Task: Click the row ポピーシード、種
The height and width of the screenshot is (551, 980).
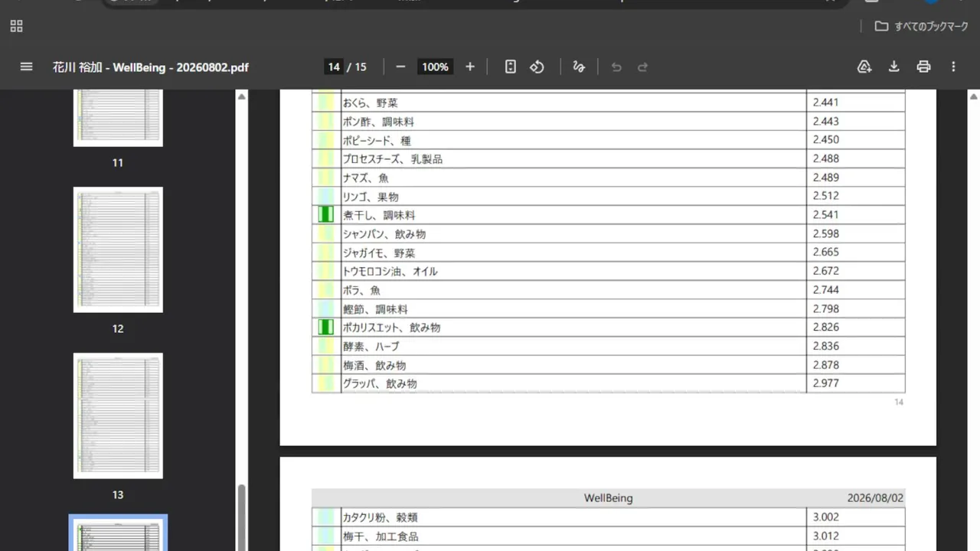Action: (x=608, y=140)
